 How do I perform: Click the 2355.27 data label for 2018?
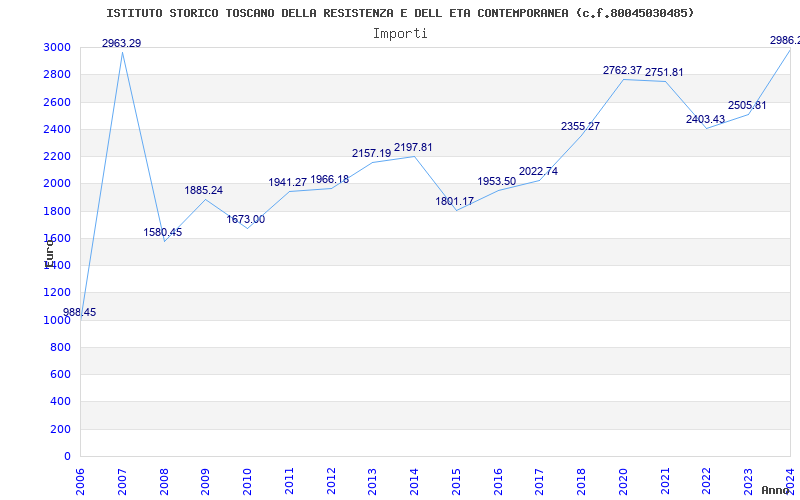click(x=580, y=126)
